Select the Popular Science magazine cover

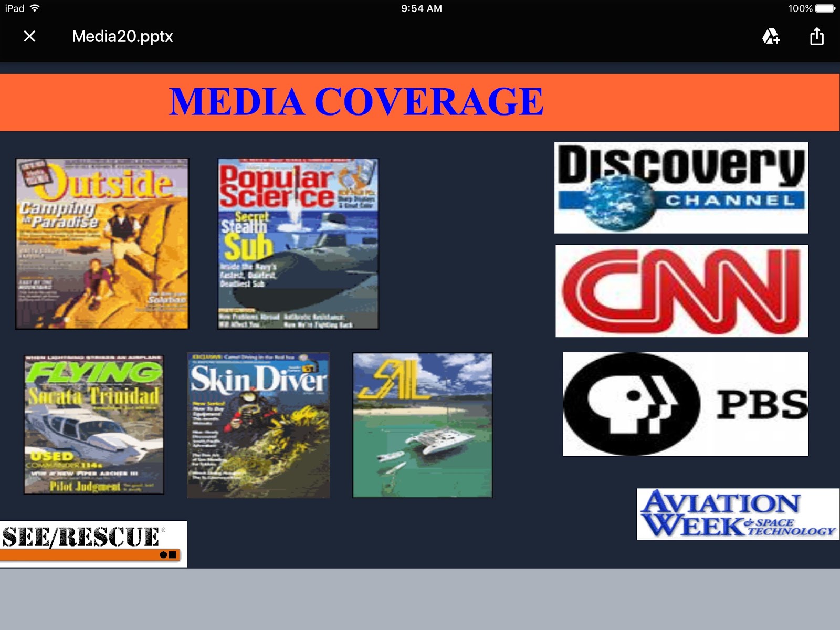pos(298,244)
